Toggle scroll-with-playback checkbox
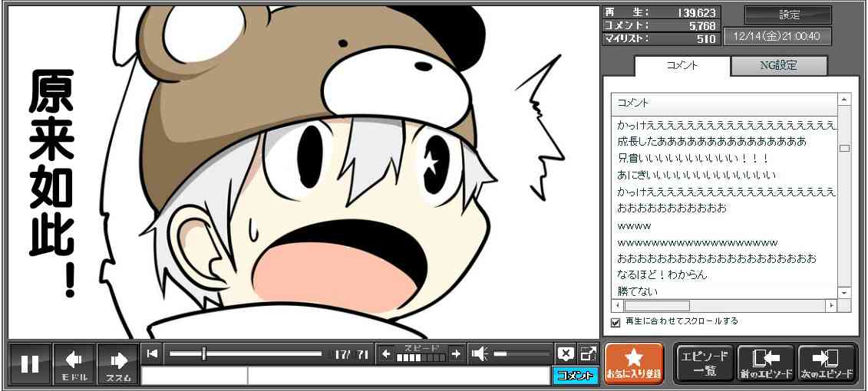This screenshot has width=868, height=391. click(615, 322)
